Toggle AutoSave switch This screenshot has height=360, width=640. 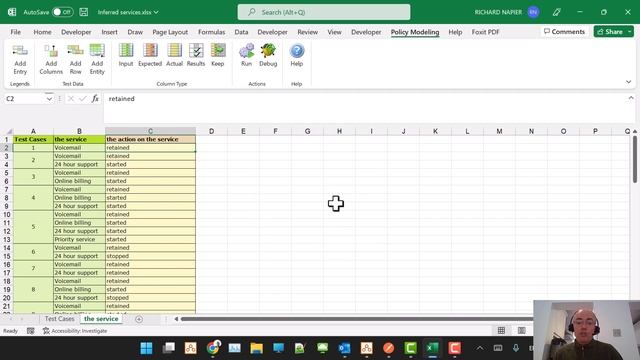62,12
